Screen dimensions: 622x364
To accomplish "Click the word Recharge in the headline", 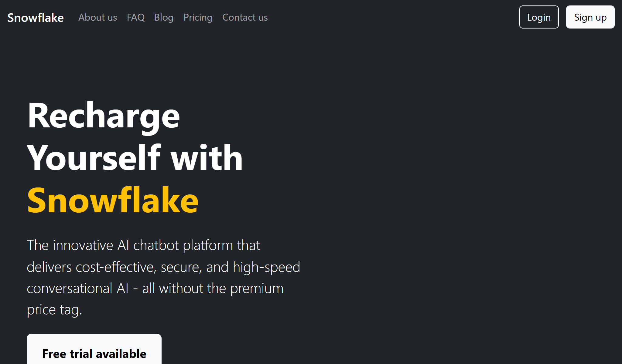I will (104, 116).
